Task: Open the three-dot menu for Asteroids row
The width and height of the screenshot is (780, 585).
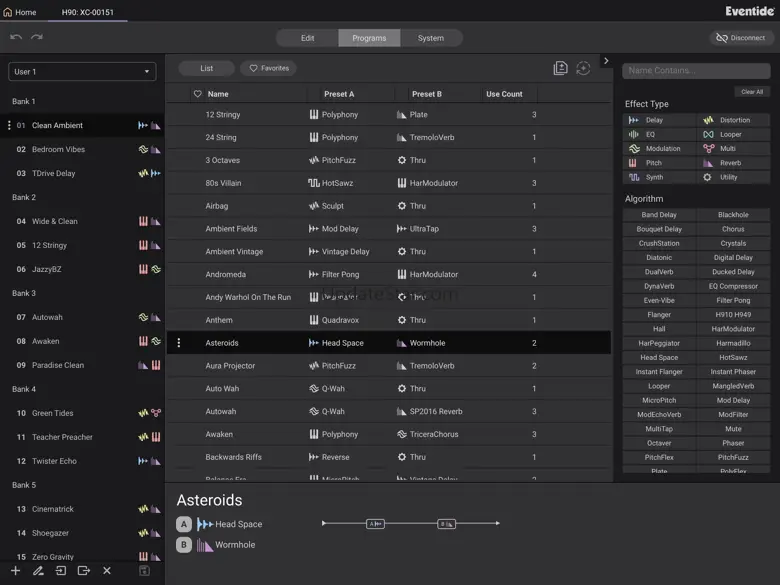Action: [x=179, y=343]
